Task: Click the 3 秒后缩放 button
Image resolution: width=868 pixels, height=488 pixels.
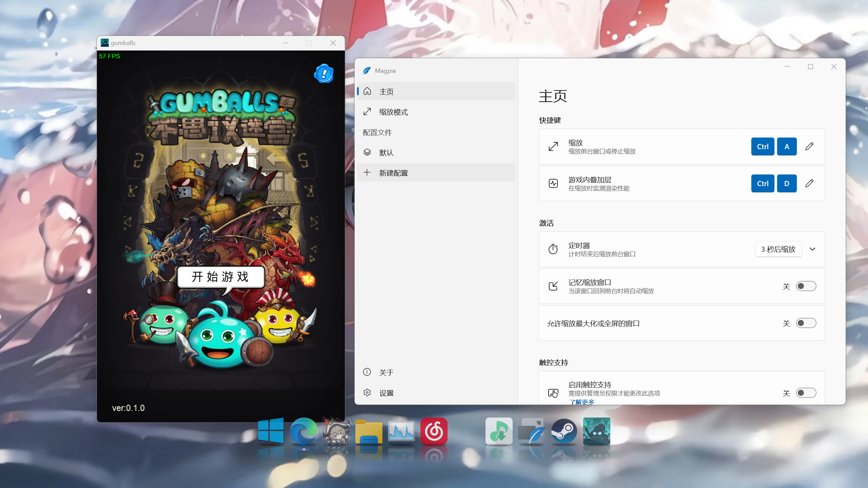Action: [x=778, y=249]
